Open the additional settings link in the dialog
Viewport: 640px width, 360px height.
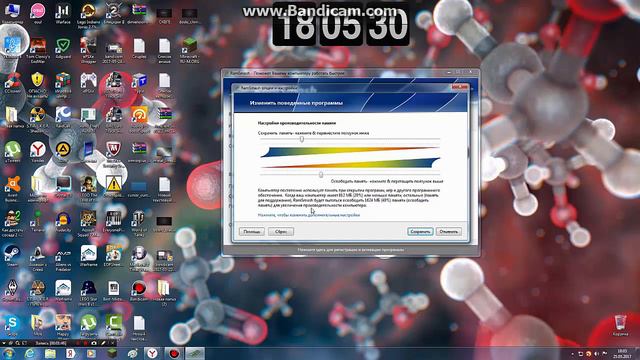[309, 215]
